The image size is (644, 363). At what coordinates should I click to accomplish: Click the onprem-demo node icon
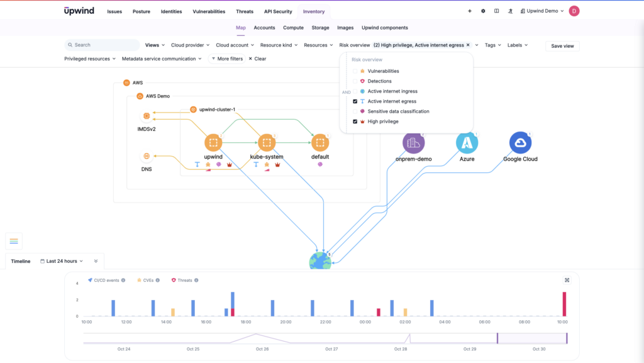point(413,143)
